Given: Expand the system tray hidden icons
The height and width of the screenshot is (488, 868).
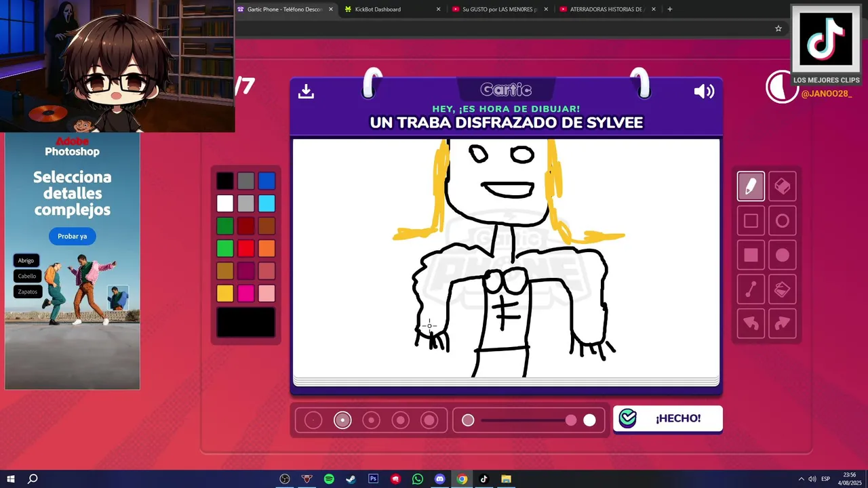Looking at the screenshot, I should coord(801,479).
